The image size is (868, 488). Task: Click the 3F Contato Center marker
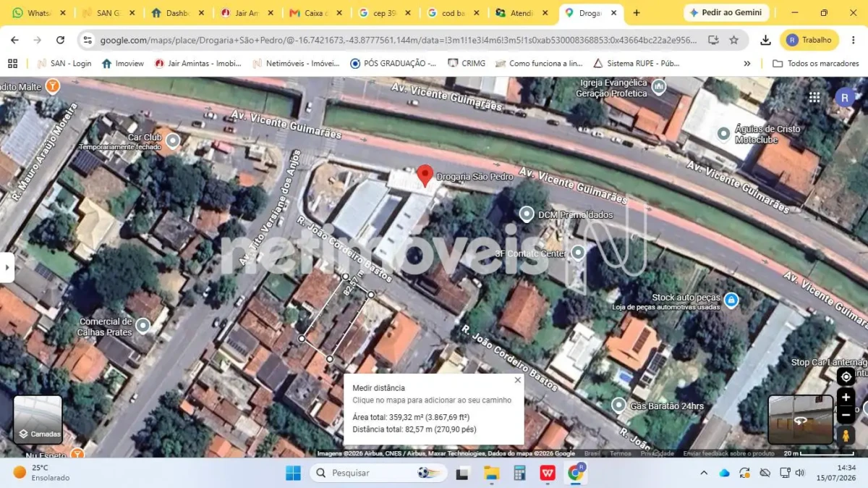pos(578,253)
